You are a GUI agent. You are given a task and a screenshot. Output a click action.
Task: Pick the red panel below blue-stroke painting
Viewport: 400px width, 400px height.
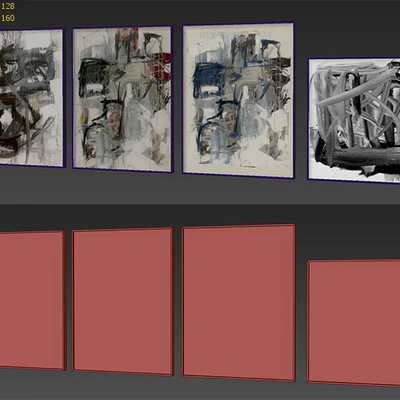pyautogui.click(x=239, y=303)
